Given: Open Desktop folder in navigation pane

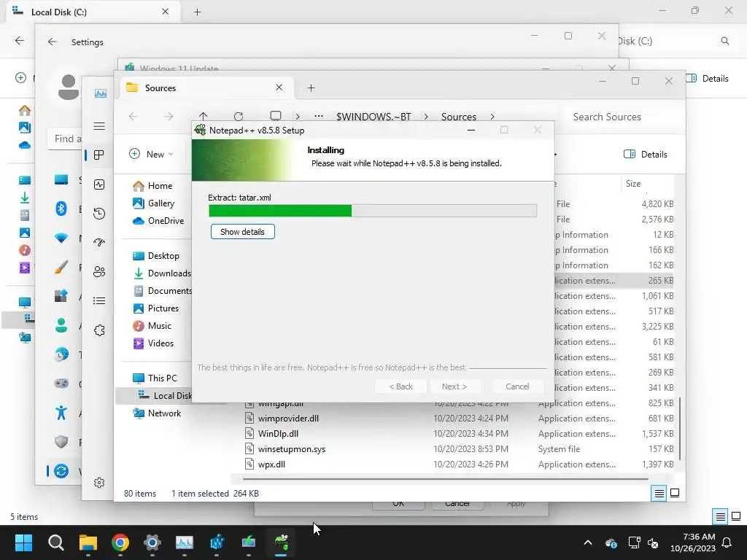Looking at the screenshot, I should [156, 256].
